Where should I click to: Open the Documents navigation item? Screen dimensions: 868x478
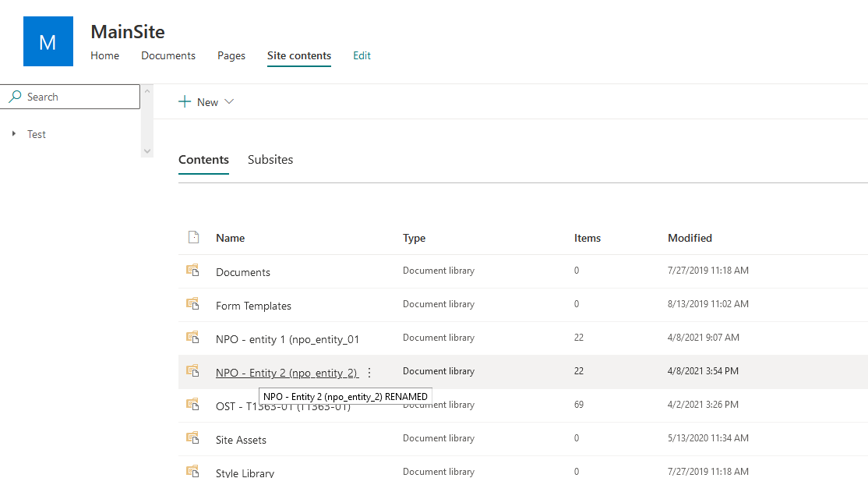(x=168, y=55)
